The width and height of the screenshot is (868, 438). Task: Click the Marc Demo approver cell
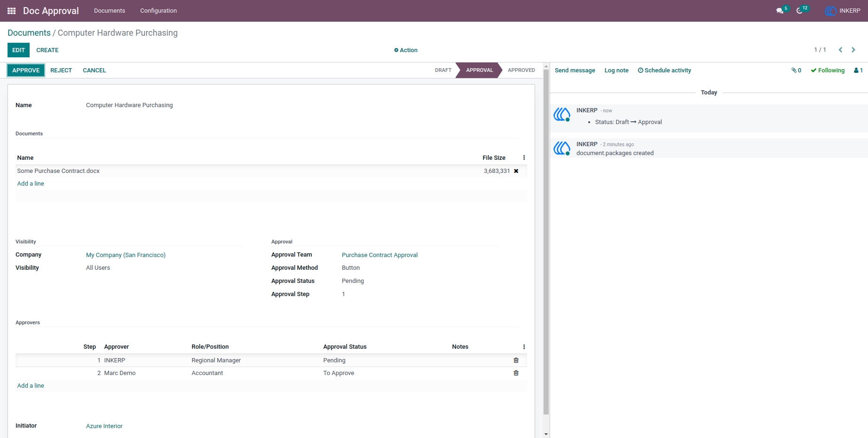click(120, 373)
